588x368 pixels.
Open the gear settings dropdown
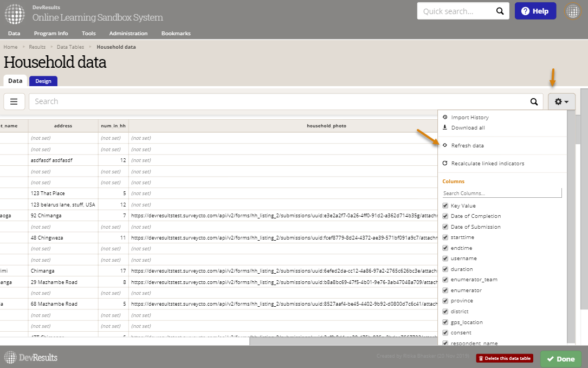[x=561, y=102]
